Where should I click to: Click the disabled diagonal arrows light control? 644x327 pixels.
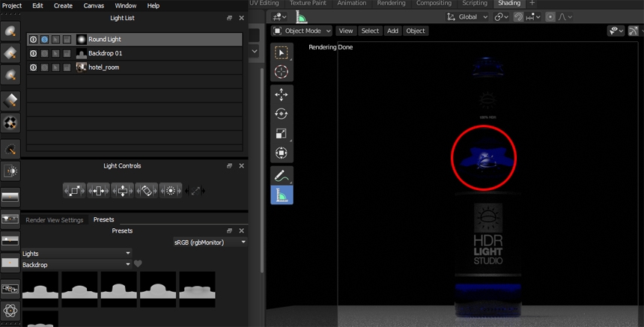[195, 191]
